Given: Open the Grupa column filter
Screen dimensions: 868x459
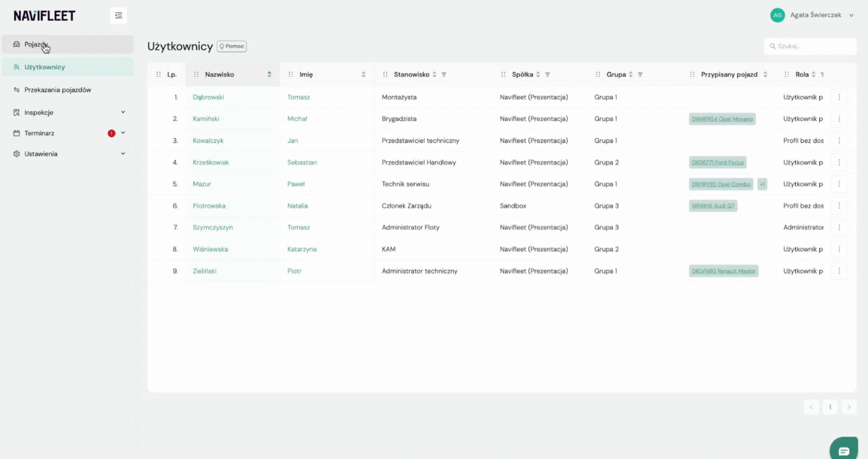Looking at the screenshot, I should pos(641,74).
